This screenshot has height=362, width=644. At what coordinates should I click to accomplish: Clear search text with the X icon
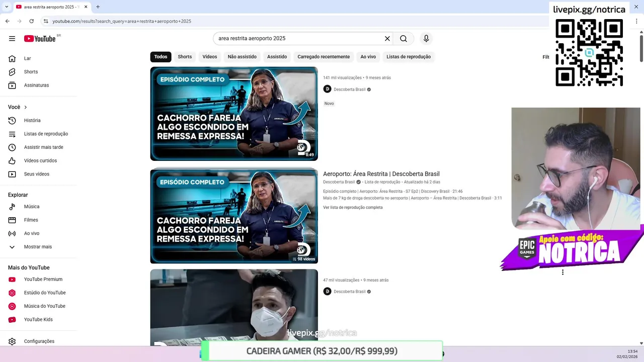tap(387, 39)
